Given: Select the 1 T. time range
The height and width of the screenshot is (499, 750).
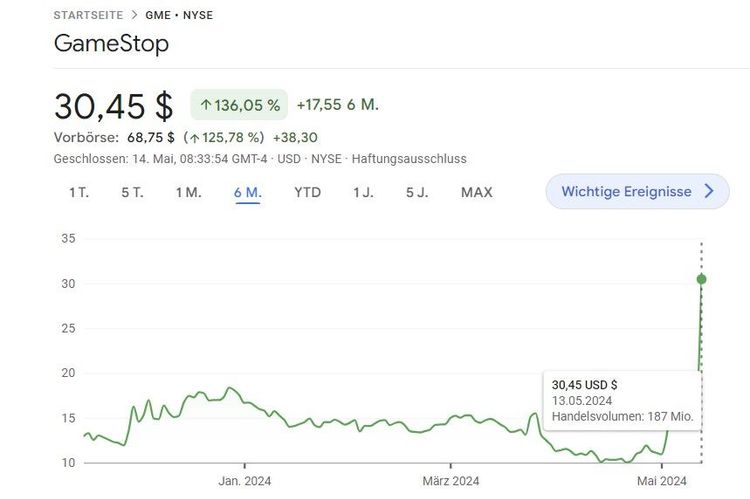Looking at the screenshot, I should 79,192.
